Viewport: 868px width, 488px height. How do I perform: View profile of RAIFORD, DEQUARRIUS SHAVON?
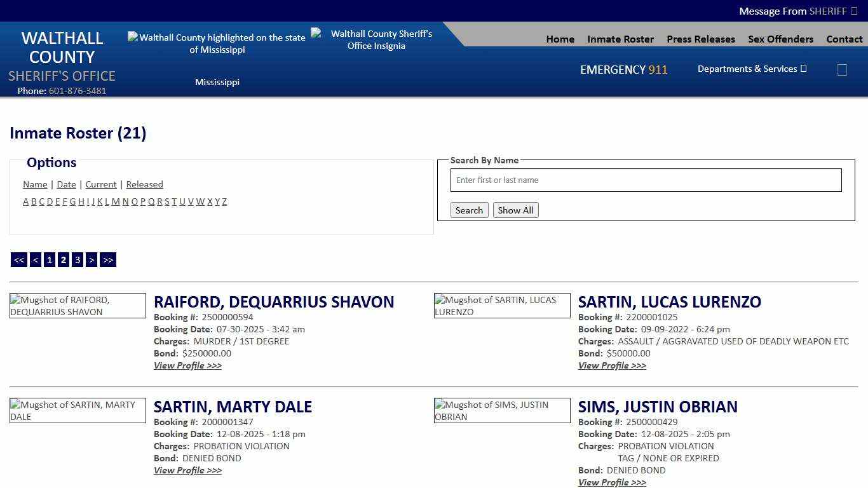coord(187,365)
